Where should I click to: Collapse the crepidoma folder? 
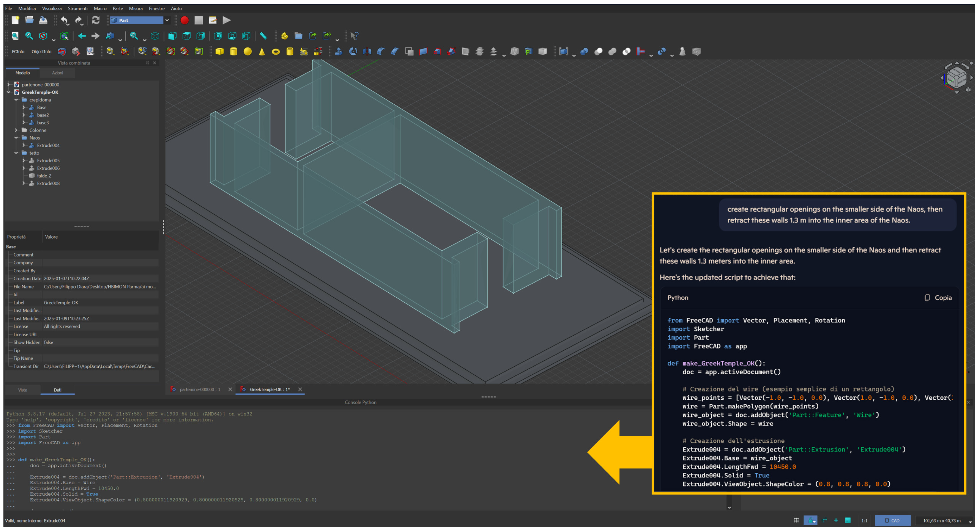pyautogui.click(x=16, y=100)
